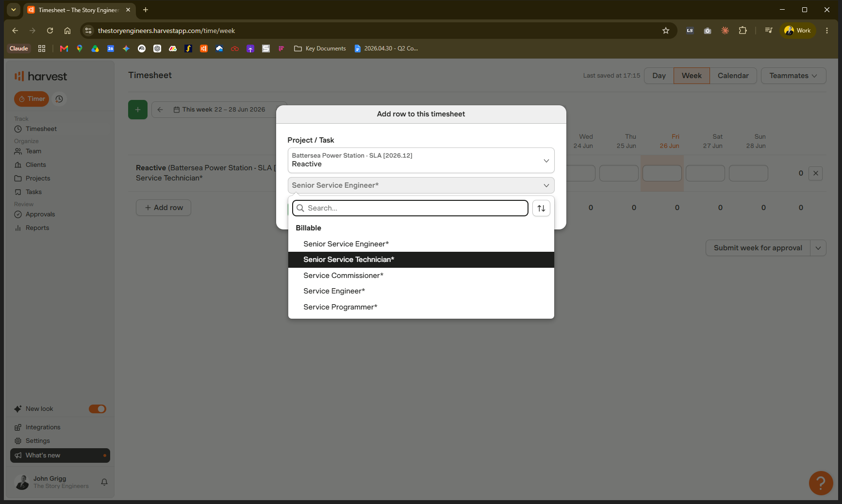Select Senior Service Technician* option
Viewport: 842px width, 504px height.
click(x=421, y=260)
